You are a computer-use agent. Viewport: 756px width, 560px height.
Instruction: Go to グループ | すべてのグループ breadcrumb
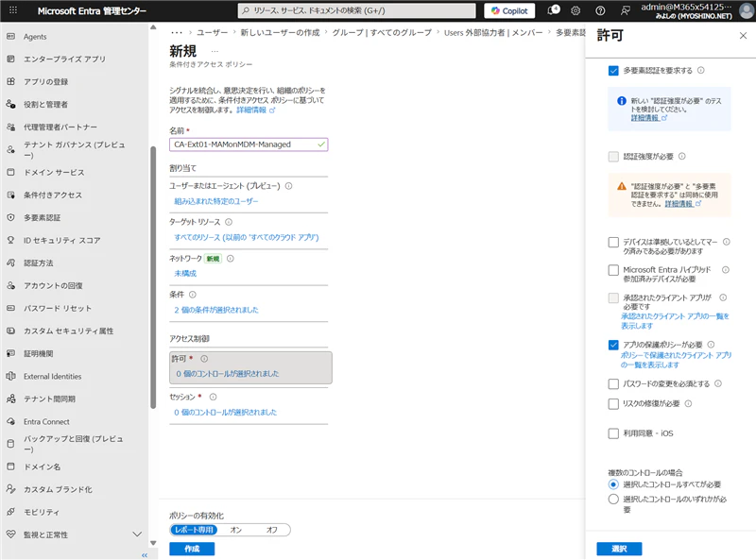click(382, 32)
